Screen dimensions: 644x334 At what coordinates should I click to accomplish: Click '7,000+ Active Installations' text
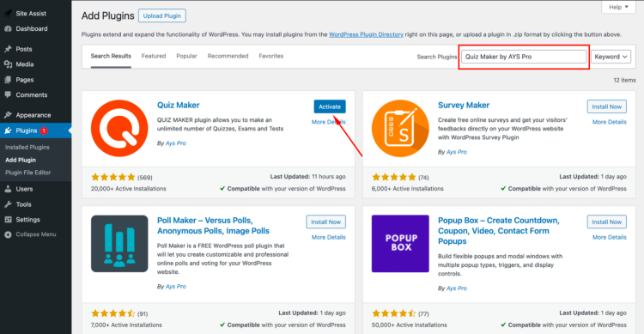tap(126, 325)
